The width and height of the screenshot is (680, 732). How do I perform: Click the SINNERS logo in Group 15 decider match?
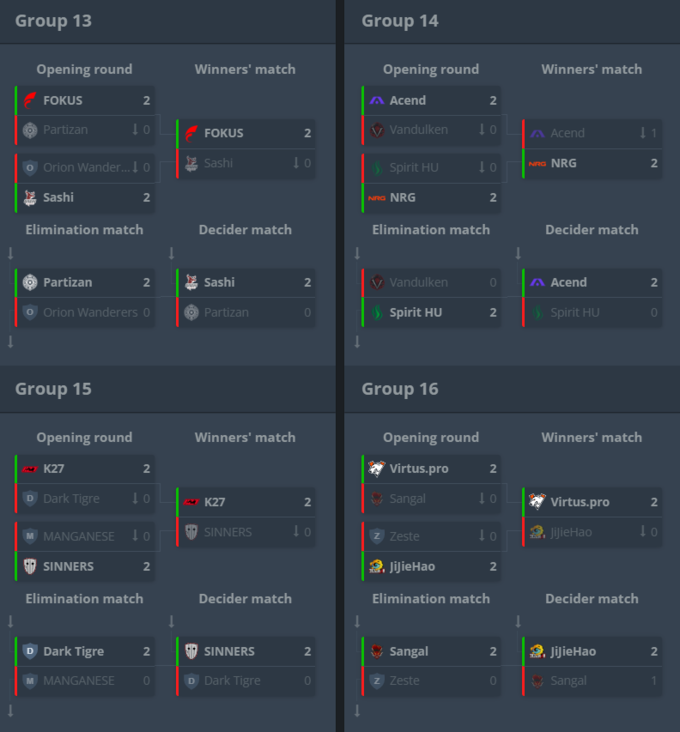point(191,651)
